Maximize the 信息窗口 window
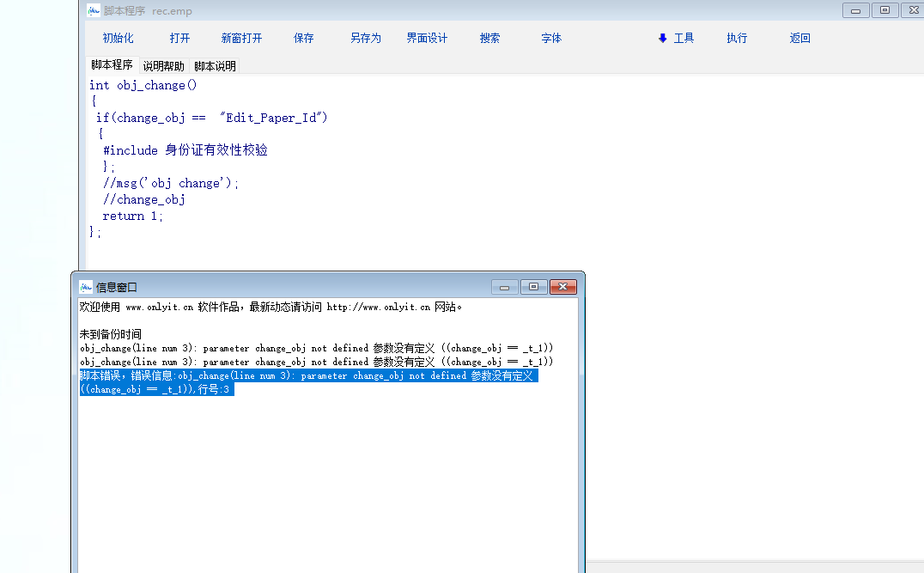 pyautogui.click(x=533, y=287)
